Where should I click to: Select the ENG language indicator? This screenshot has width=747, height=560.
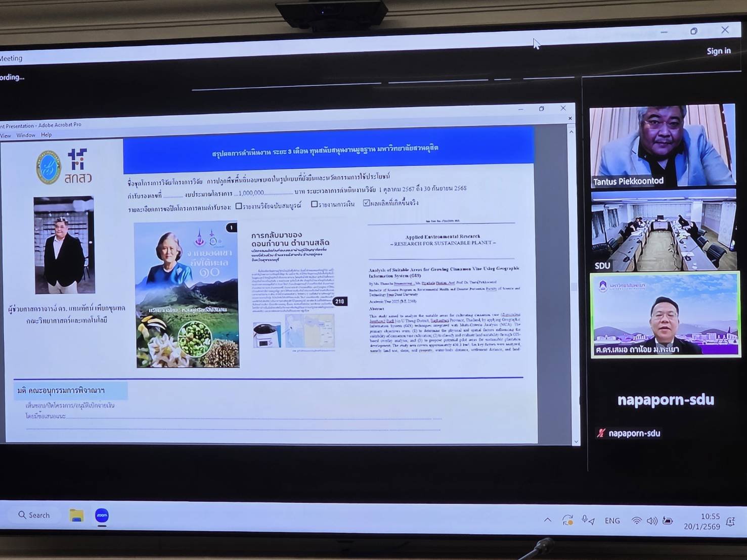[612, 521]
